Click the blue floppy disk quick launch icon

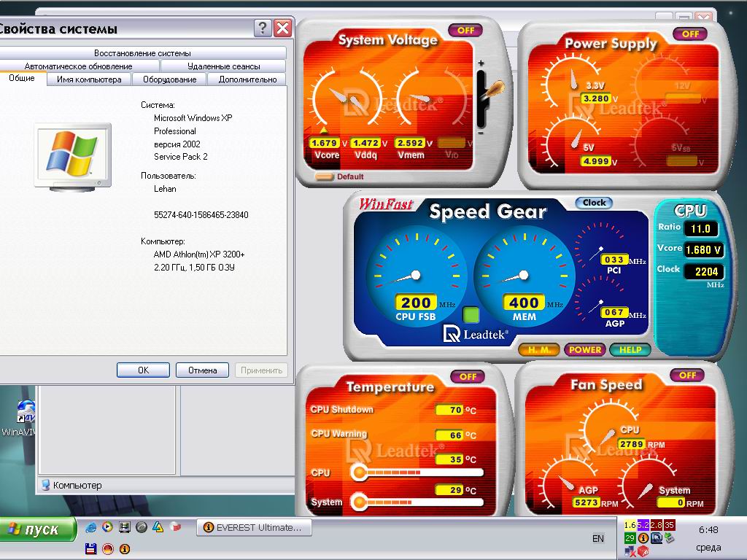90,548
